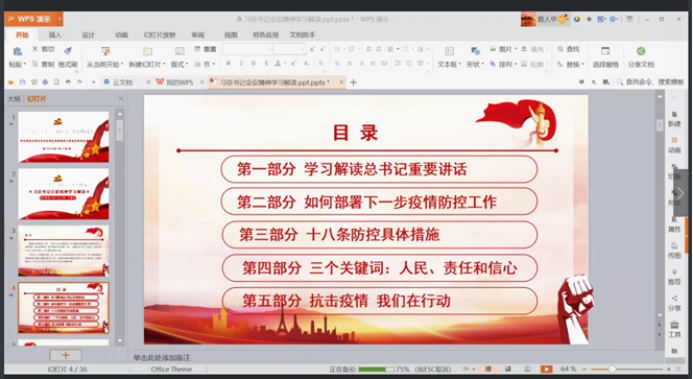Select the Format Painter (格式刷) brush icon

tap(68, 50)
